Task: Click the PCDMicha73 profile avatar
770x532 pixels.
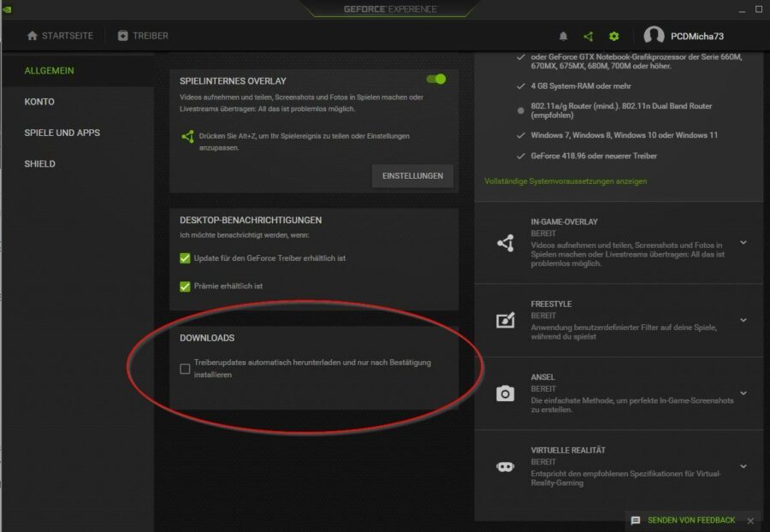Action: point(654,36)
